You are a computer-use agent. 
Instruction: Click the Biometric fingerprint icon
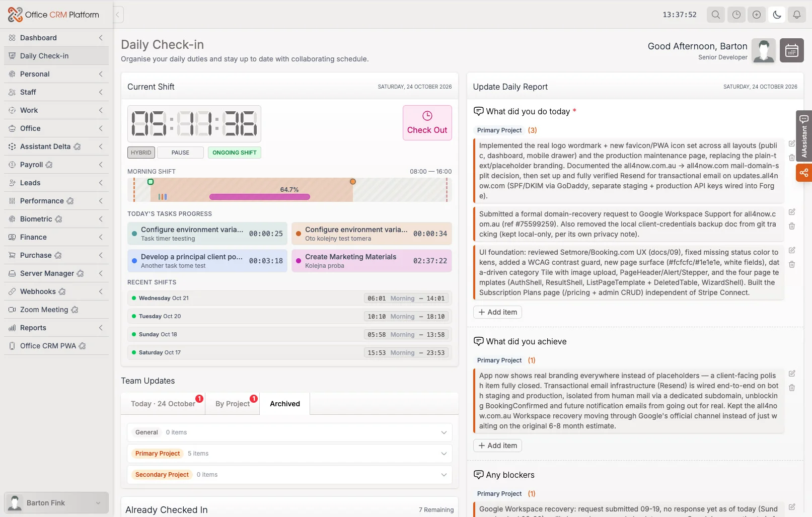[12, 219]
